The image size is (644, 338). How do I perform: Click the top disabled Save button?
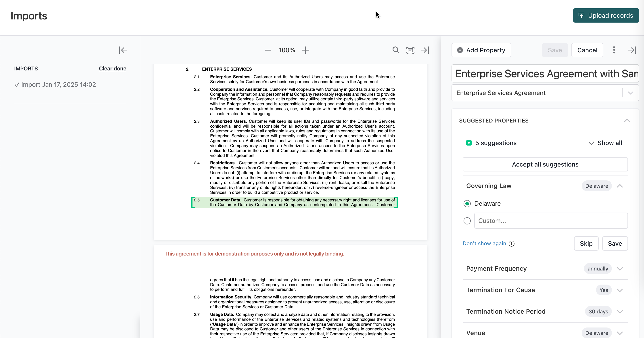555,50
